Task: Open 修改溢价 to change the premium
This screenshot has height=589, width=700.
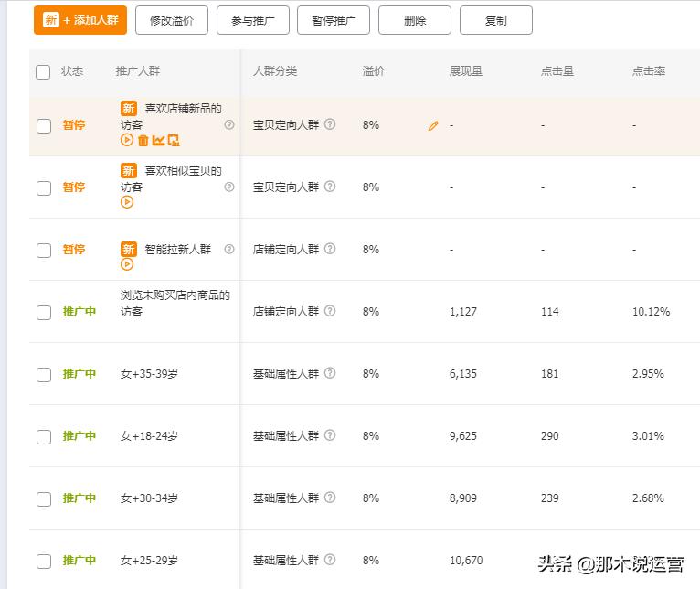Action: point(172,20)
